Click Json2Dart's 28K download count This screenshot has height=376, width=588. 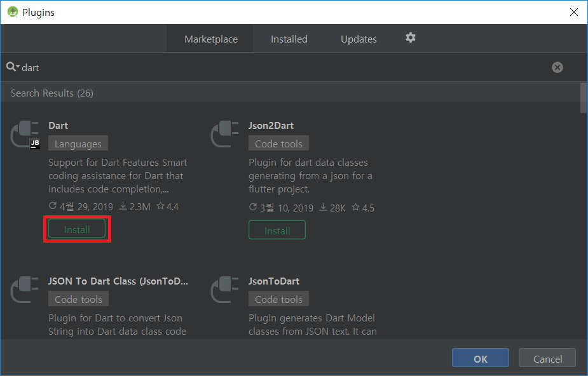point(332,208)
